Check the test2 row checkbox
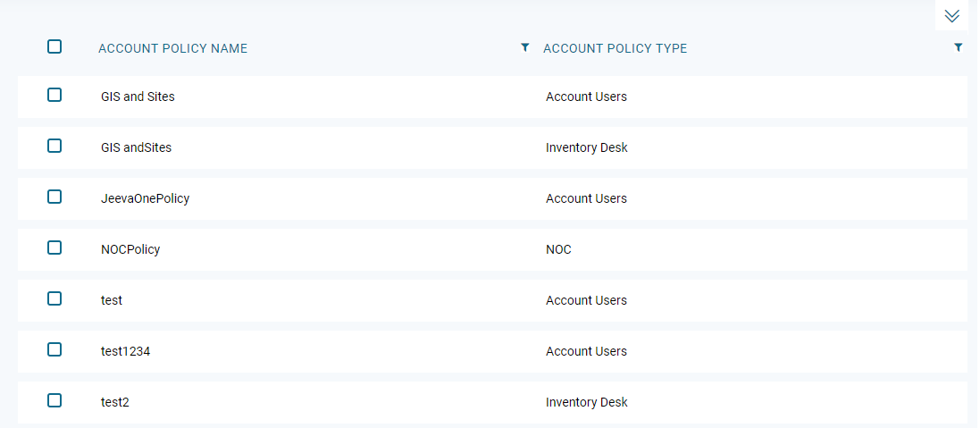 click(54, 400)
